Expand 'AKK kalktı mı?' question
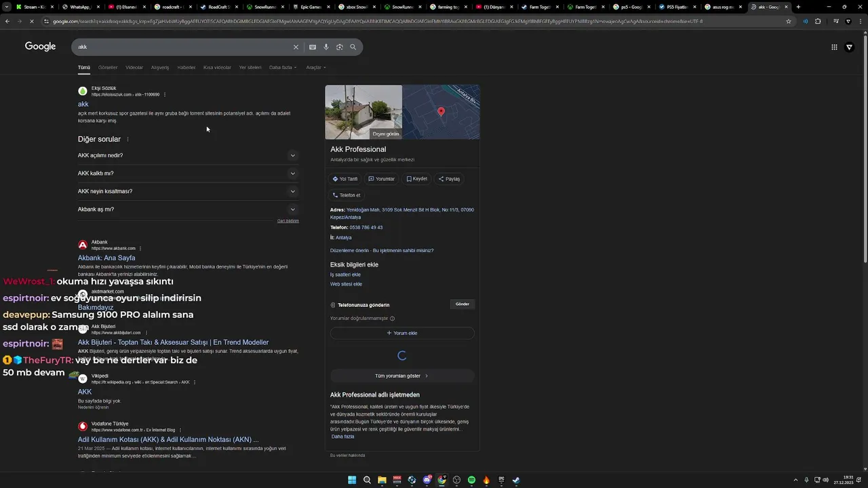Screen dimensions: 868x488 tap(188, 174)
